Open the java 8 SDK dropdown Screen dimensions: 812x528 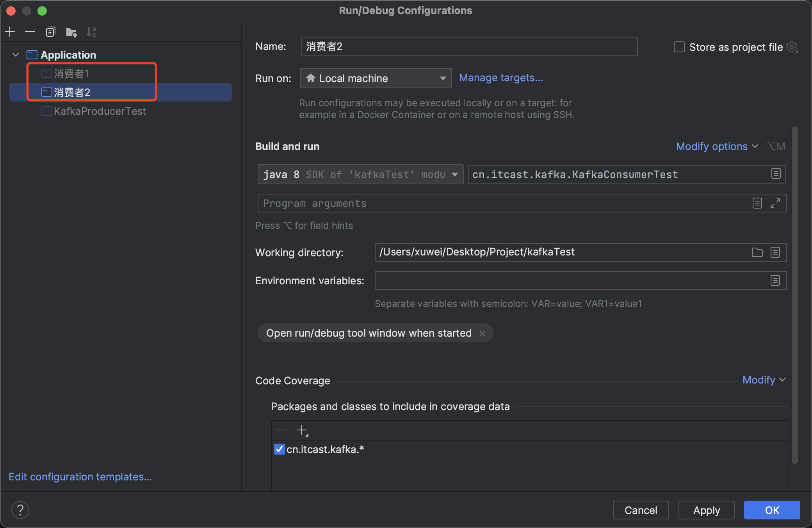(360, 174)
